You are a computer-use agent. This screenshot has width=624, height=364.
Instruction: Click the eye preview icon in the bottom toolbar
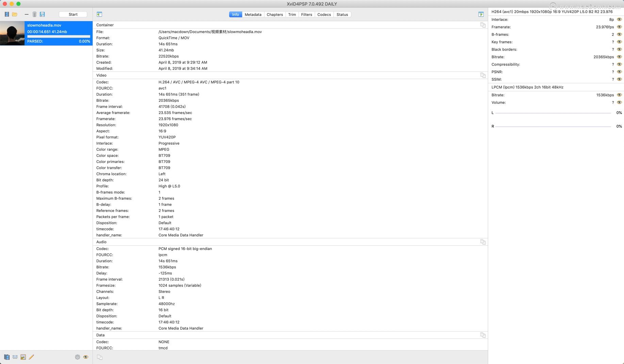click(86, 357)
